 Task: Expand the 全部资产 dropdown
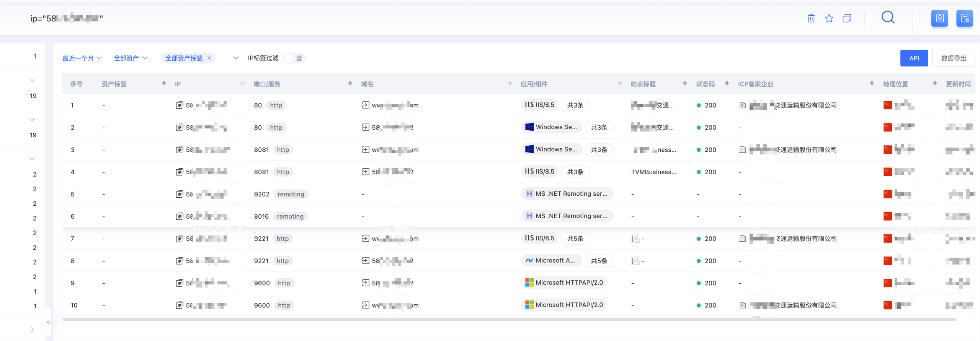click(131, 58)
